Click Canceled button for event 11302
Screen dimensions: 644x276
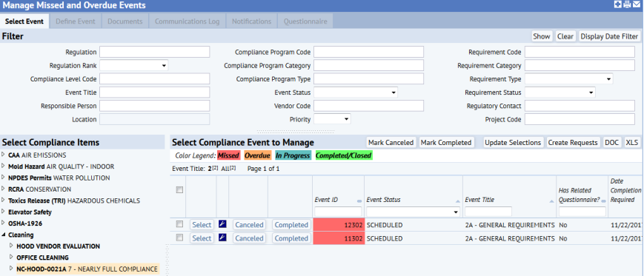coord(249,238)
